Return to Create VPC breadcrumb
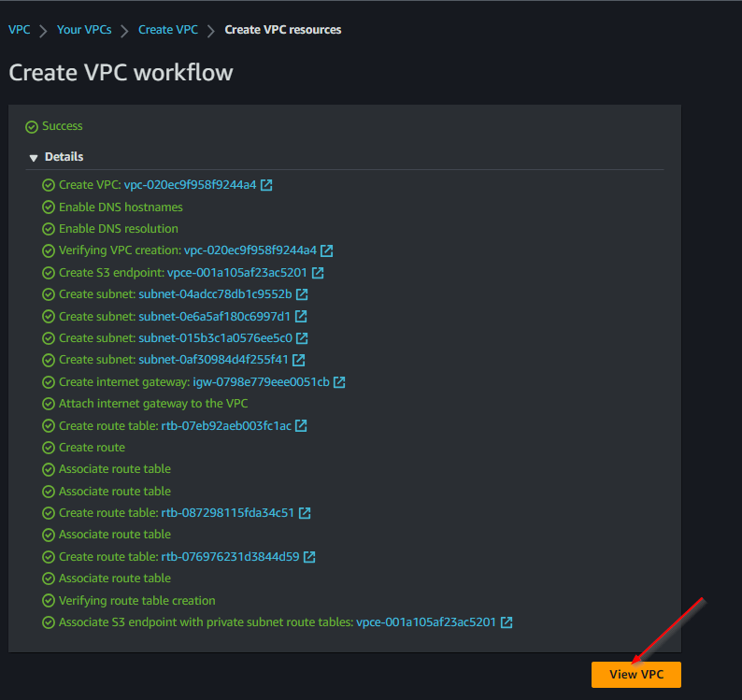The height and width of the screenshot is (700, 742). click(x=168, y=30)
